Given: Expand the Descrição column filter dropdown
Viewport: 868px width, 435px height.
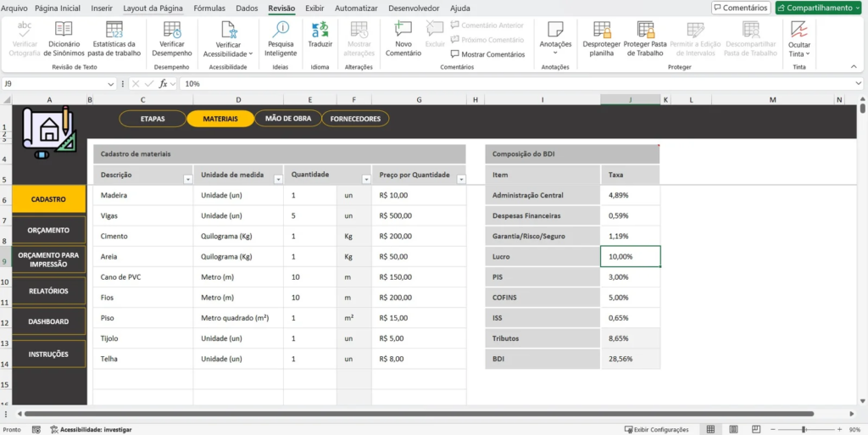Looking at the screenshot, I should click(x=188, y=179).
